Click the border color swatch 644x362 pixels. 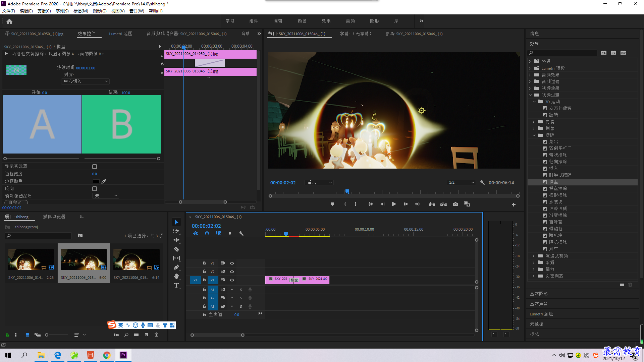click(x=96, y=181)
